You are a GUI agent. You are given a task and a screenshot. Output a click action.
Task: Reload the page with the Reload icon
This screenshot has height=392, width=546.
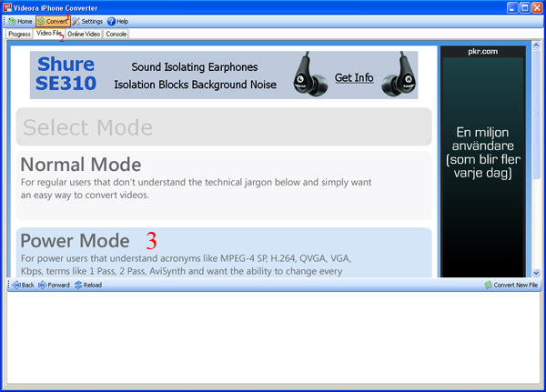88,285
